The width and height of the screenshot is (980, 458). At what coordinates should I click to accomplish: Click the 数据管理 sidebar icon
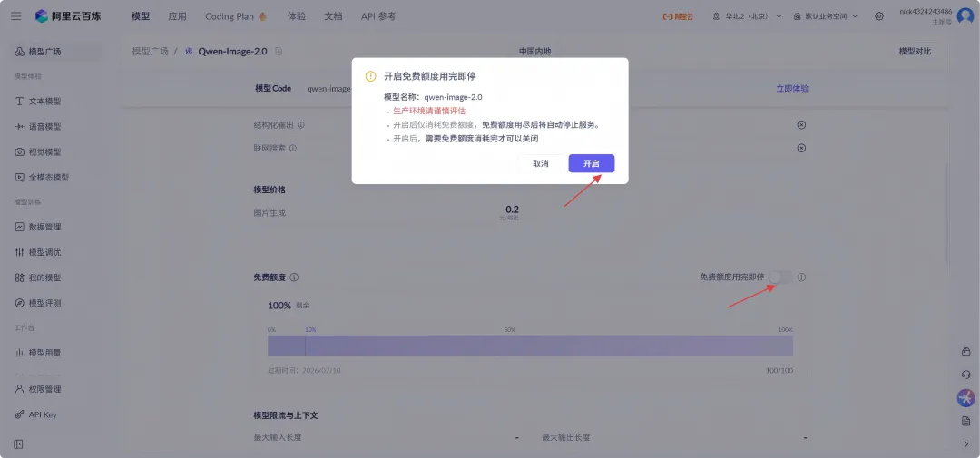(x=19, y=227)
